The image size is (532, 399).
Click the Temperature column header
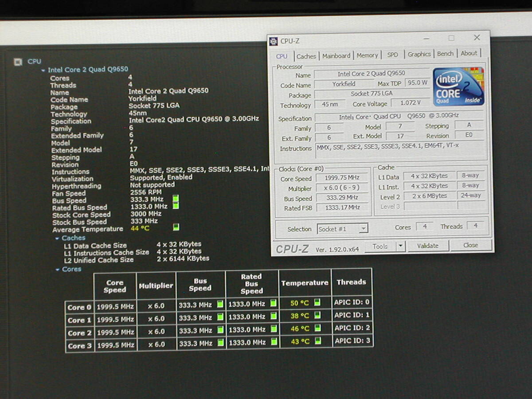[305, 283]
